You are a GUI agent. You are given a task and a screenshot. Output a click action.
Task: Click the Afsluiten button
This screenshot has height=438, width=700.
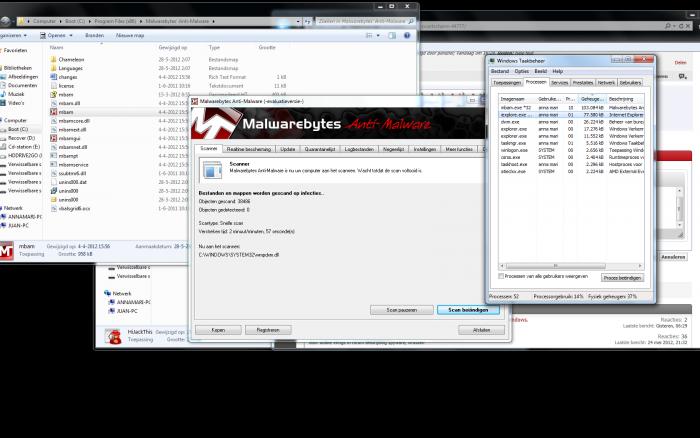coord(481,330)
